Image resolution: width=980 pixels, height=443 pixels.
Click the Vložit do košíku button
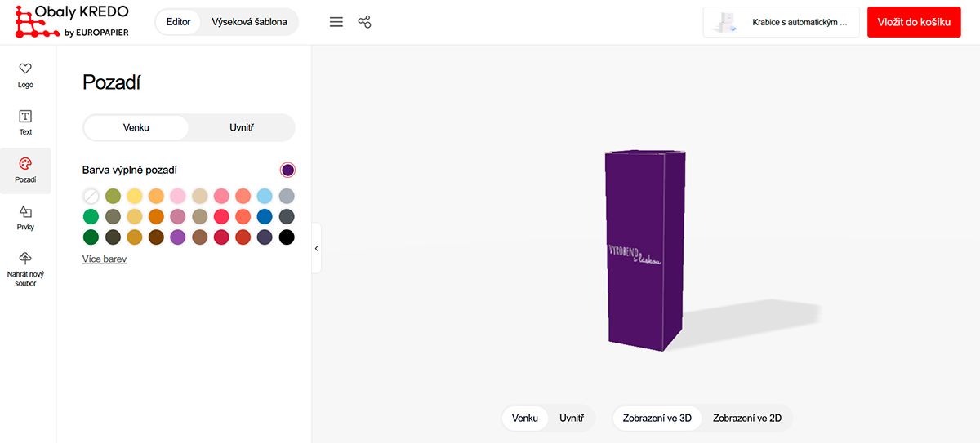pyautogui.click(x=914, y=23)
